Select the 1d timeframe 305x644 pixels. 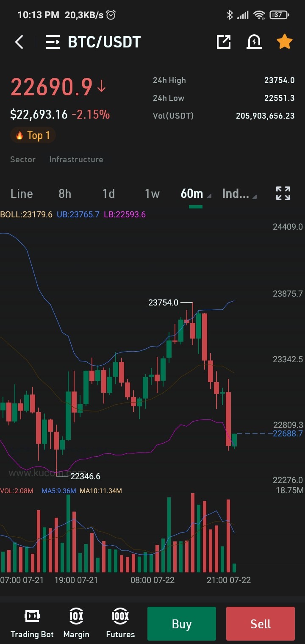click(108, 194)
